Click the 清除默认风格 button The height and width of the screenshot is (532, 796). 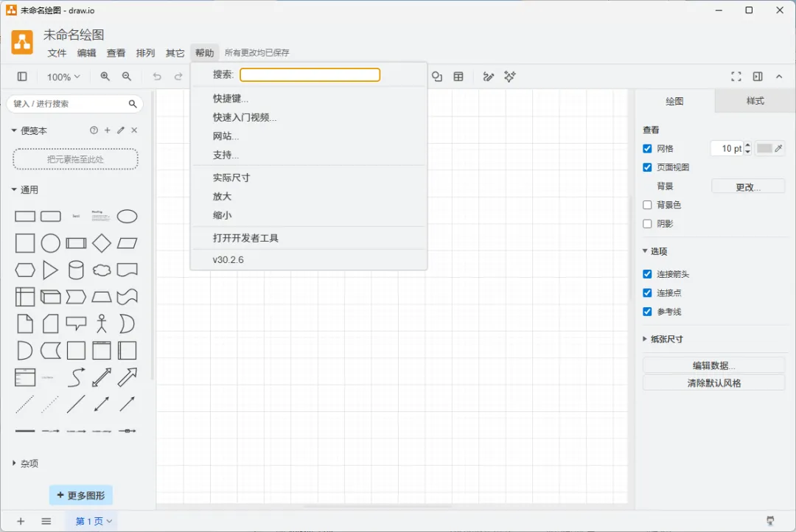[x=713, y=382]
